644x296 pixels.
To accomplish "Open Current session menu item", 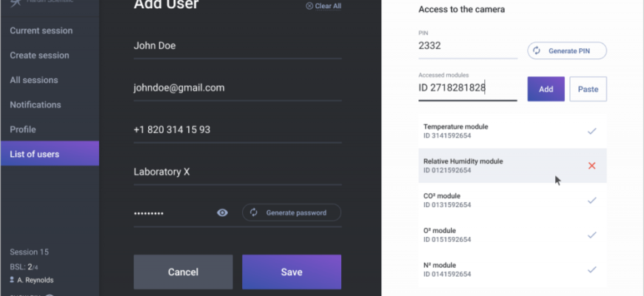I will pyautogui.click(x=41, y=31).
